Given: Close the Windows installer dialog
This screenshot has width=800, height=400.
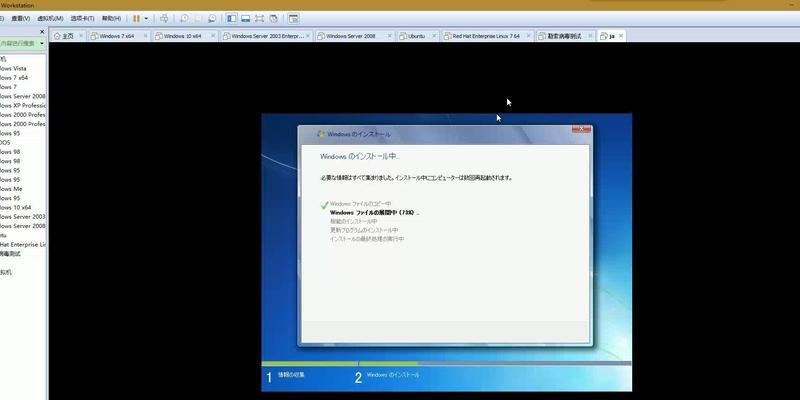Looking at the screenshot, I should 581,129.
